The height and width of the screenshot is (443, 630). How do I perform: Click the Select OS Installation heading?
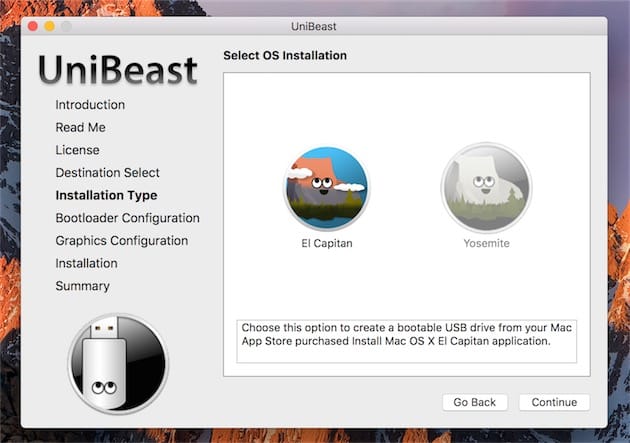285,55
